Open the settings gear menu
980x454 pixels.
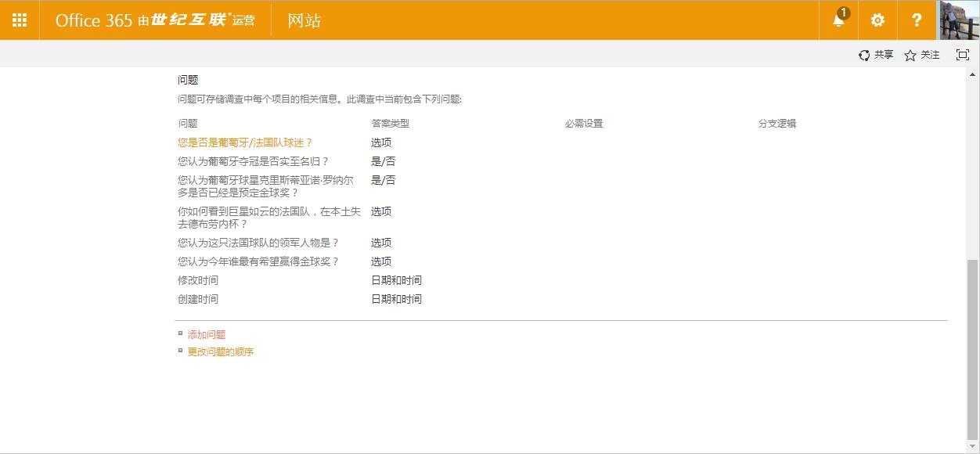[x=877, y=20]
